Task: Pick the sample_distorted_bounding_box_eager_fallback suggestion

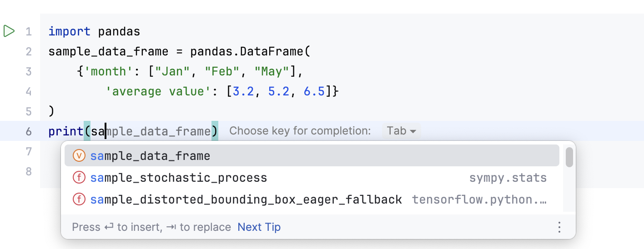Action: pos(246,199)
